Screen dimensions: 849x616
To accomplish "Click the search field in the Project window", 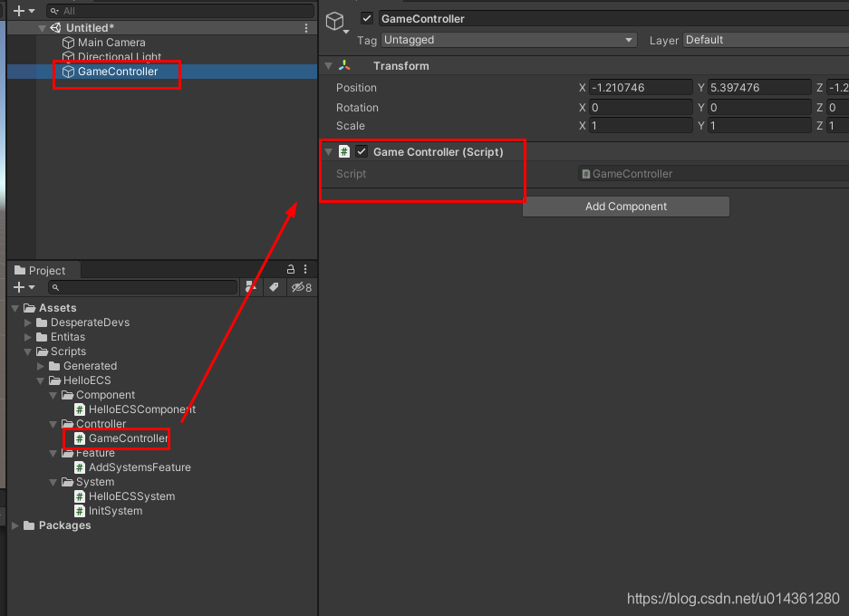I will pos(145,287).
